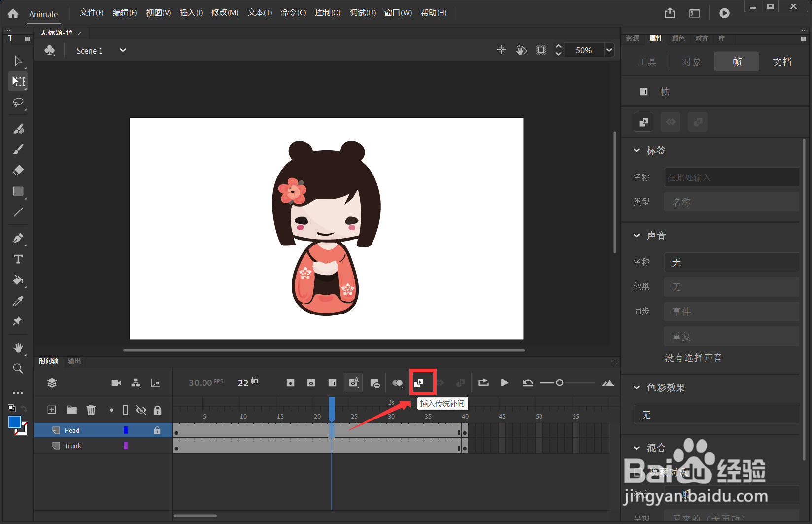
Task: Open the 控制(O) menu
Action: pyautogui.click(x=328, y=13)
